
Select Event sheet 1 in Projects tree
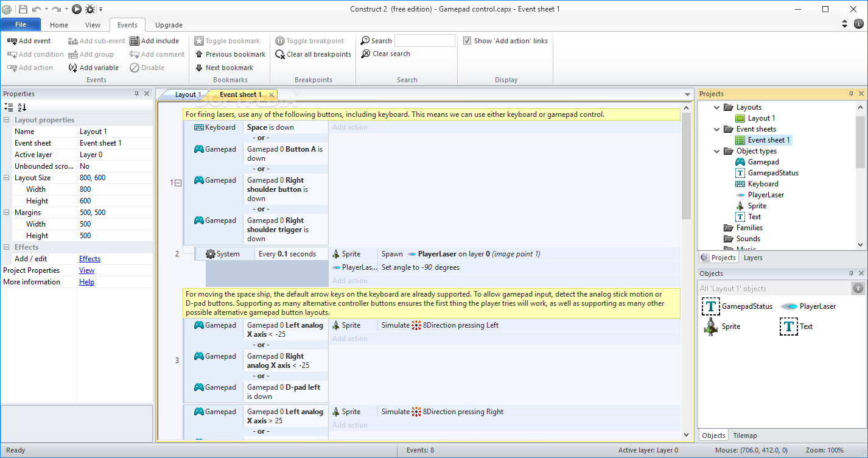(763, 140)
